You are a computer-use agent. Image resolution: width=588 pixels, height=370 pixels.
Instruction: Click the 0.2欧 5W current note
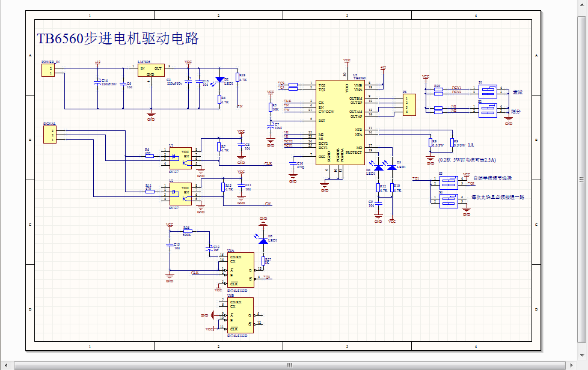(467, 160)
